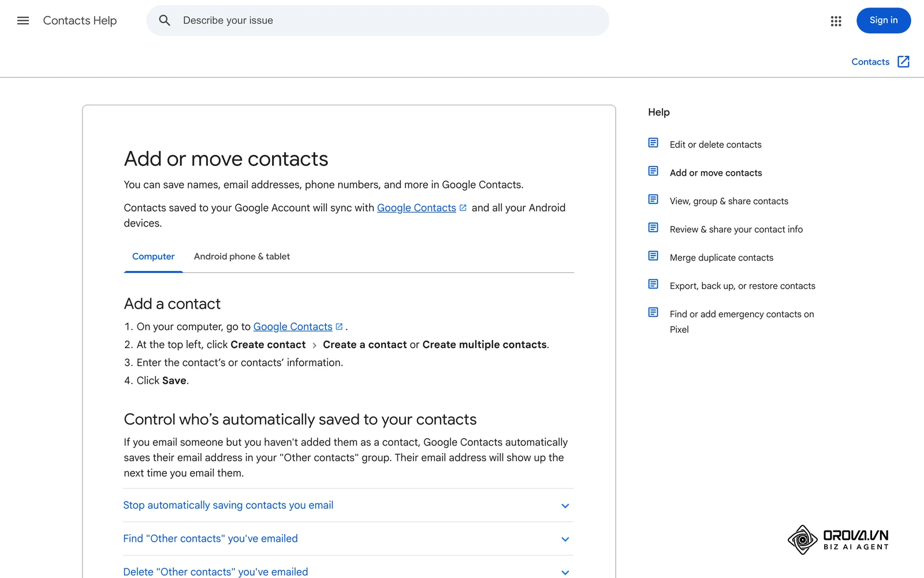Image resolution: width=924 pixels, height=578 pixels.
Task: Expand Find "Other contacts" you've emailed chevron
Action: pyautogui.click(x=565, y=539)
